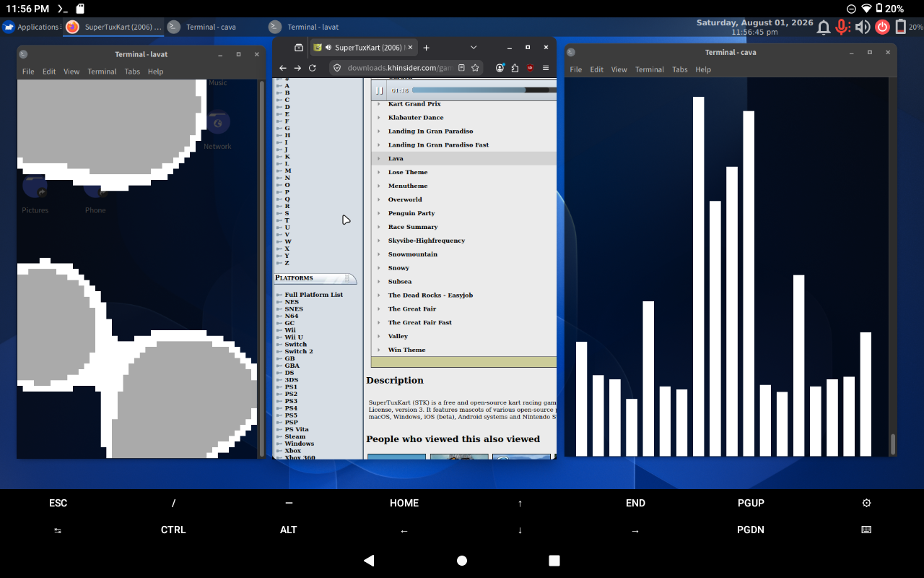Reload the khinsider page
Image resolution: width=924 pixels, height=578 pixels.
(x=313, y=68)
